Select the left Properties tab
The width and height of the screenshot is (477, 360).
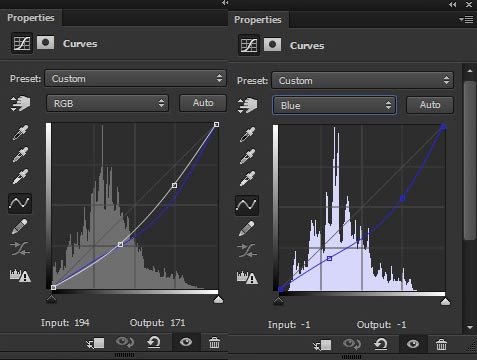point(31,18)
